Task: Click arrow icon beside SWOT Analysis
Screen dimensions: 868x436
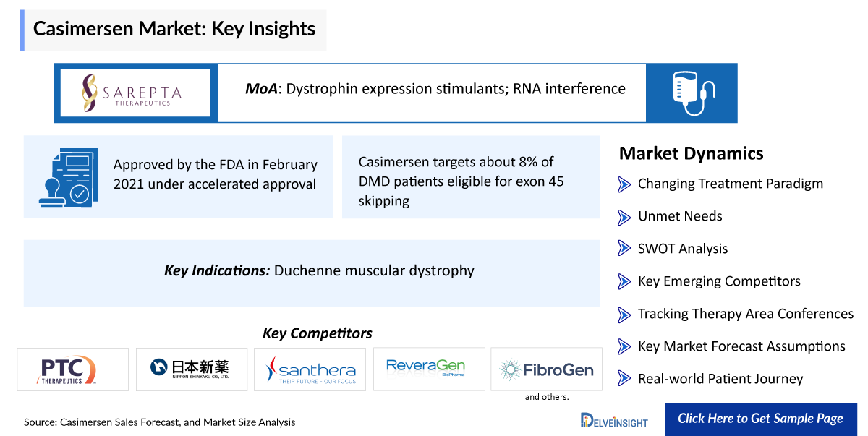Action: [x=624, y=249]
